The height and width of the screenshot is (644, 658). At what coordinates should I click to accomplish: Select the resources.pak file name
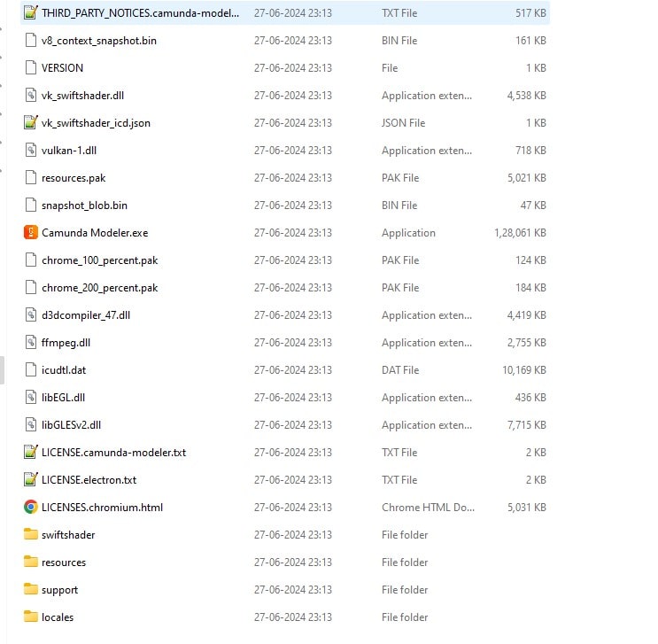tap(74, 178)
